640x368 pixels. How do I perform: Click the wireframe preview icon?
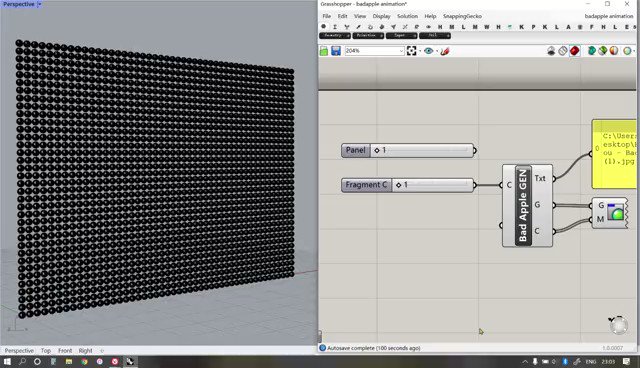563,51
